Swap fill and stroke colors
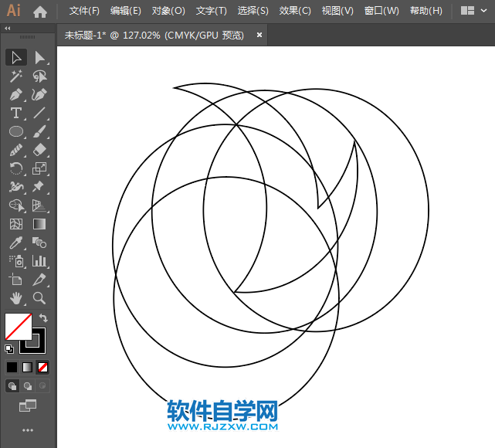Viewport: 495px width, 448px height. pyautogui.click(x=43, y=317)
